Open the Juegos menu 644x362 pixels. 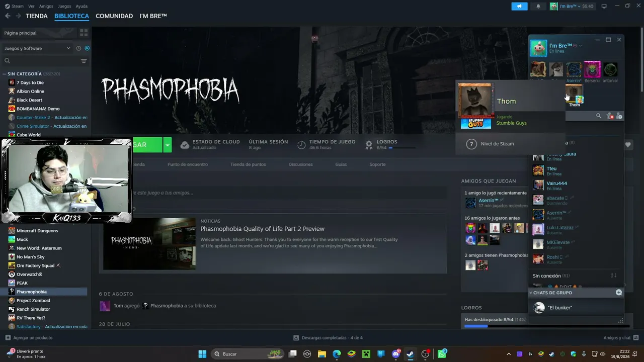point(64,6)
